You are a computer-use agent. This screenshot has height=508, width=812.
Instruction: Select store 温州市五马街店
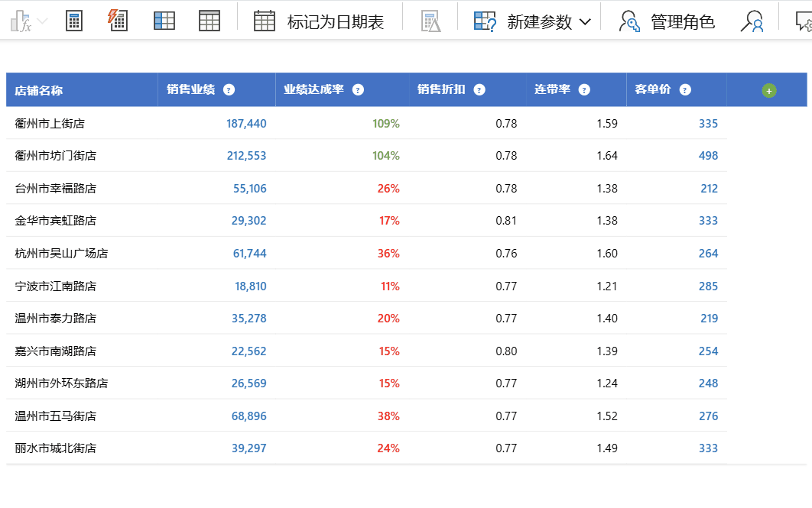(55, 416)
